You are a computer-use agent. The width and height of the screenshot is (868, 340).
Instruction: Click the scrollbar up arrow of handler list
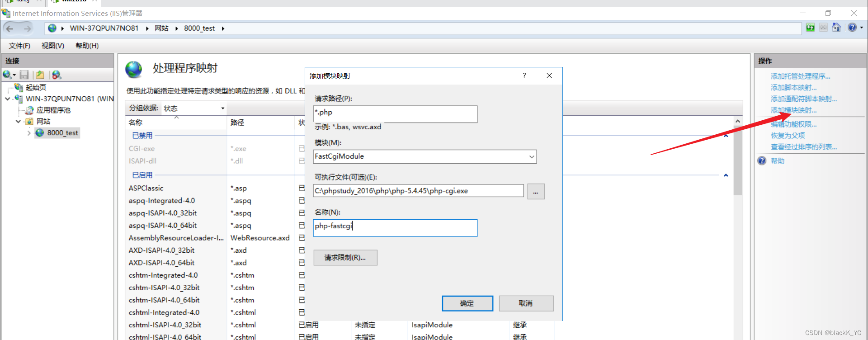pos(737,121)
